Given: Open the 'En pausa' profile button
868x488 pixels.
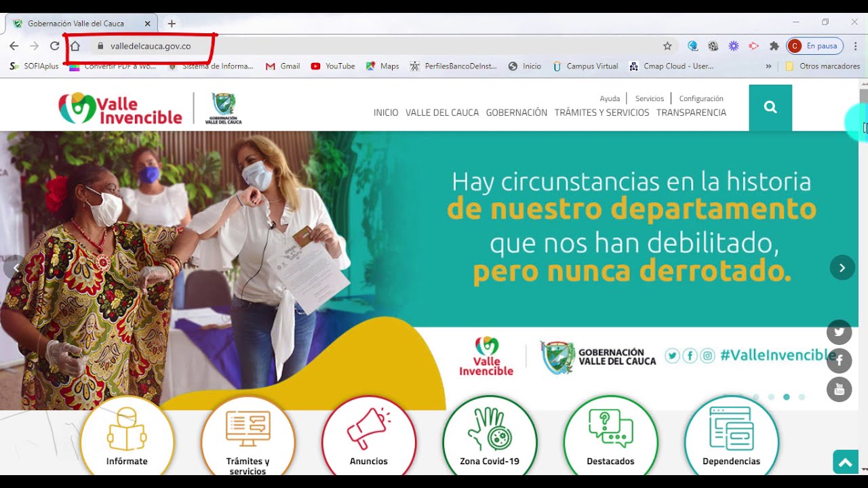Looking at the screenshot, I should click(814, 46).
